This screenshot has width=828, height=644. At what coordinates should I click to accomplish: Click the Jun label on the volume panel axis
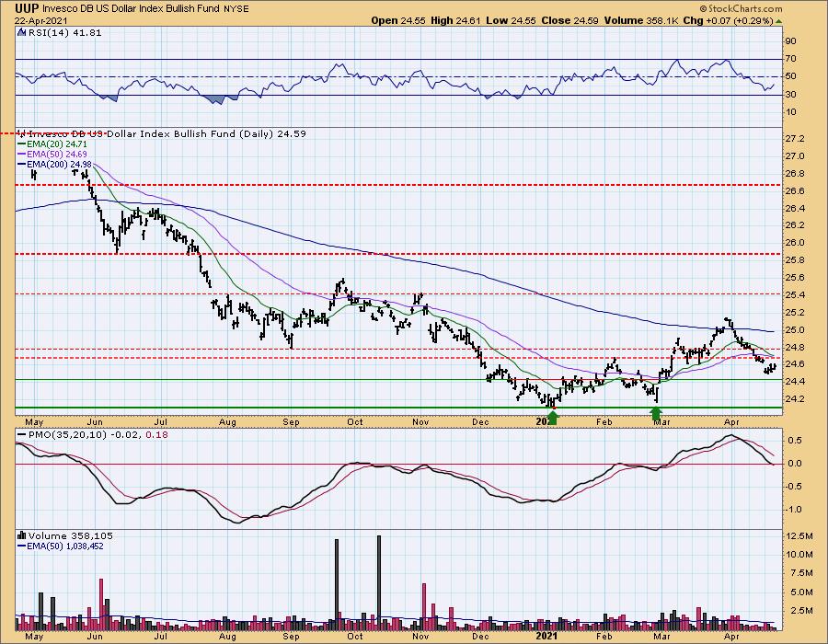94,636
